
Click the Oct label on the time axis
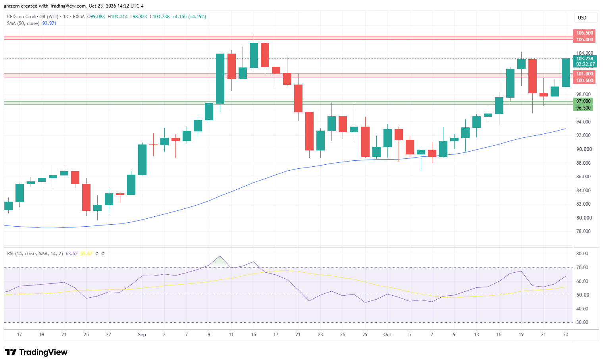click(x=387, y=335)
